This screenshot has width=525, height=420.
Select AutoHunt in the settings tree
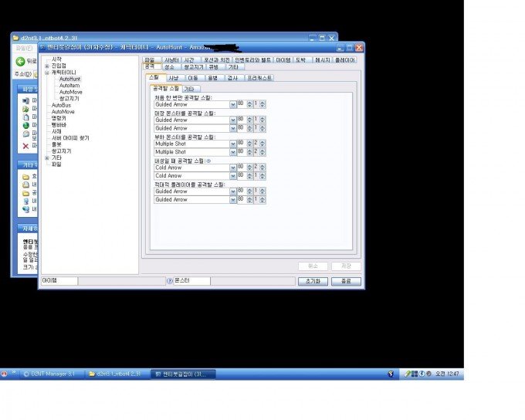69,79
